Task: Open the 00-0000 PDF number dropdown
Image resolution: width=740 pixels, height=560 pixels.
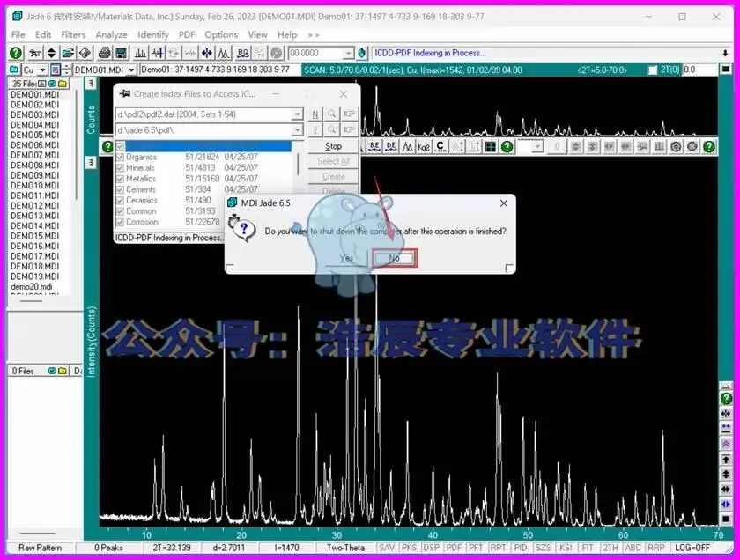Action: (x=348, y=53)
